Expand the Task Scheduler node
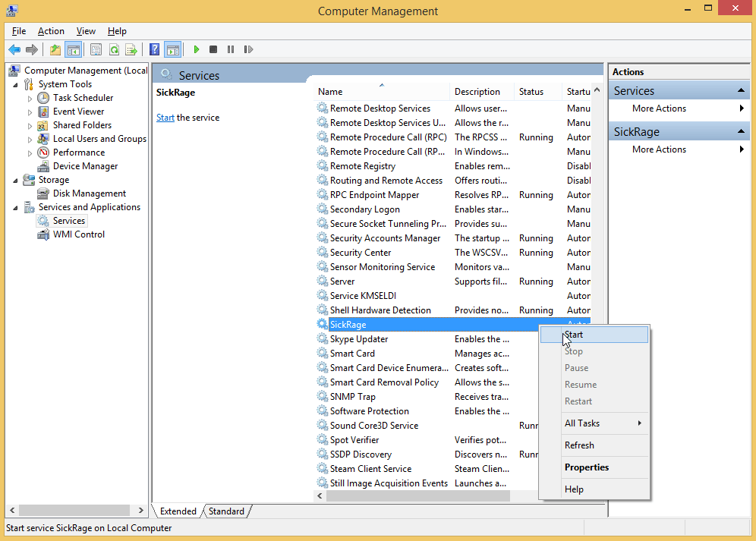The image size is (756, 541). point(30,98)
